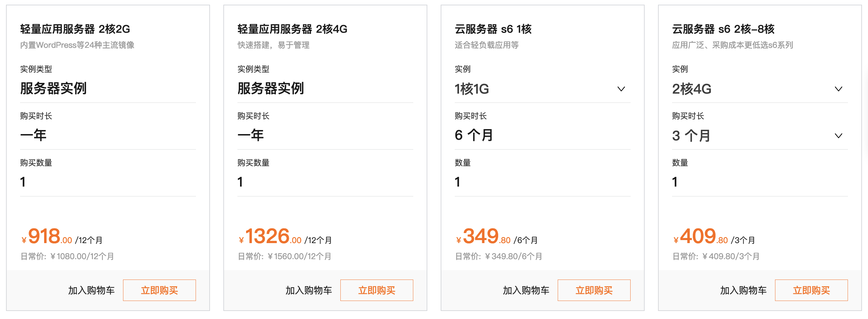
Task: Click 立即购买 on 云服务器 s6 1核 card
Action: point(594,290)
